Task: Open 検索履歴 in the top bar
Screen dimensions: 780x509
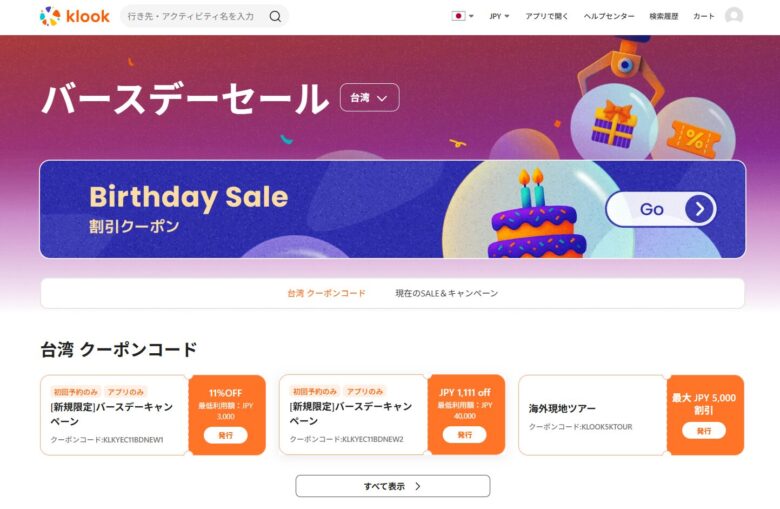Action: [664, 16]
